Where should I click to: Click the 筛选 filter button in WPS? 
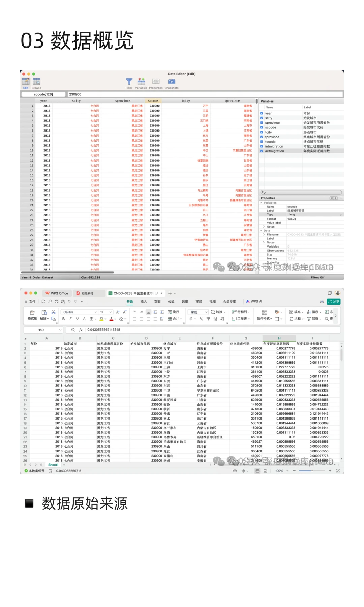[x=314, y=319]
